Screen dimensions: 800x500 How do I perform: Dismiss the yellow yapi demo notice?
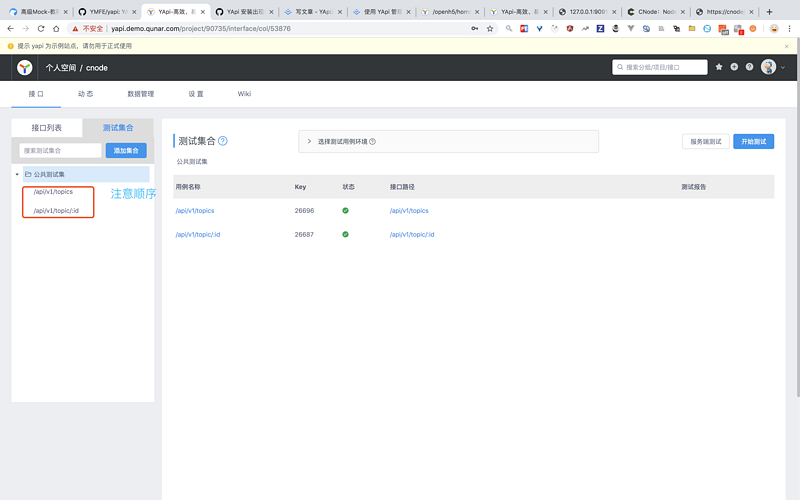[x=786, y=46]
